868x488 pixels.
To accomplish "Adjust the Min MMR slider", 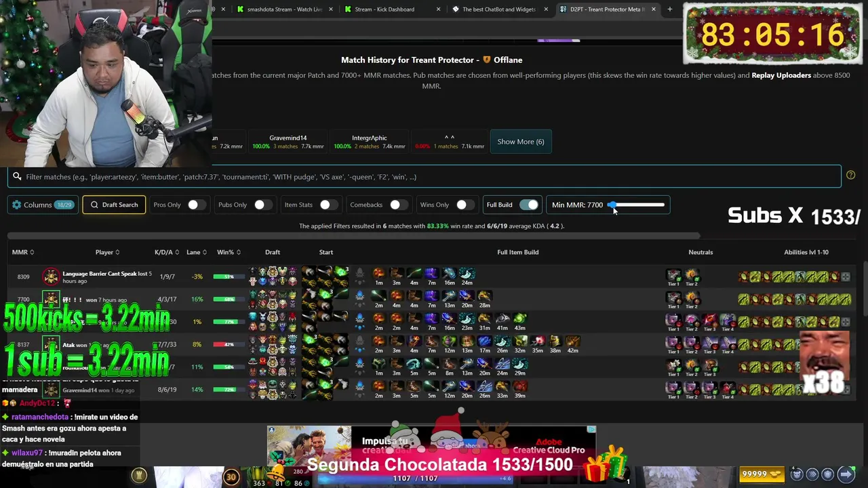I will click(x=636, y=205).
